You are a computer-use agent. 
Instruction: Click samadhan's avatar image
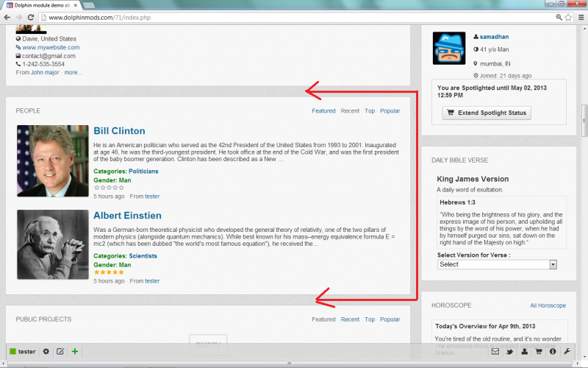point(449,48)
